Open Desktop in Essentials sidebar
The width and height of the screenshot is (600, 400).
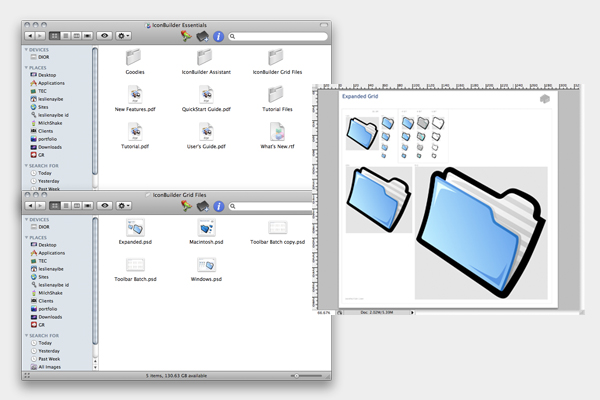tap(43, 75)
